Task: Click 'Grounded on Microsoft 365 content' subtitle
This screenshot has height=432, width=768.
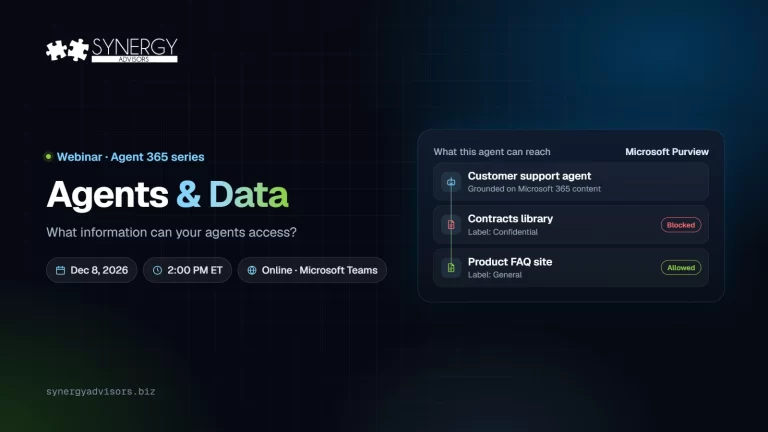Action: (534, 189)
